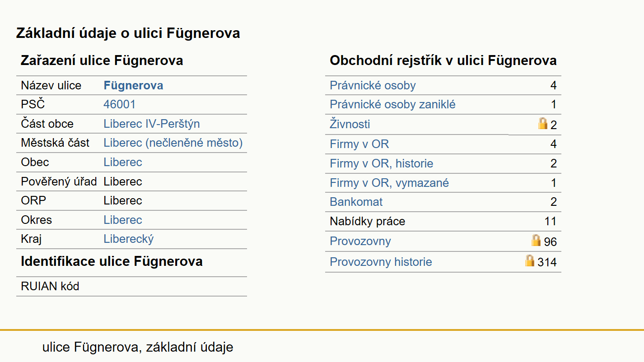
Task: Click the Nabídky práce row
Action: pyautogui.click(x=443, y=221)
